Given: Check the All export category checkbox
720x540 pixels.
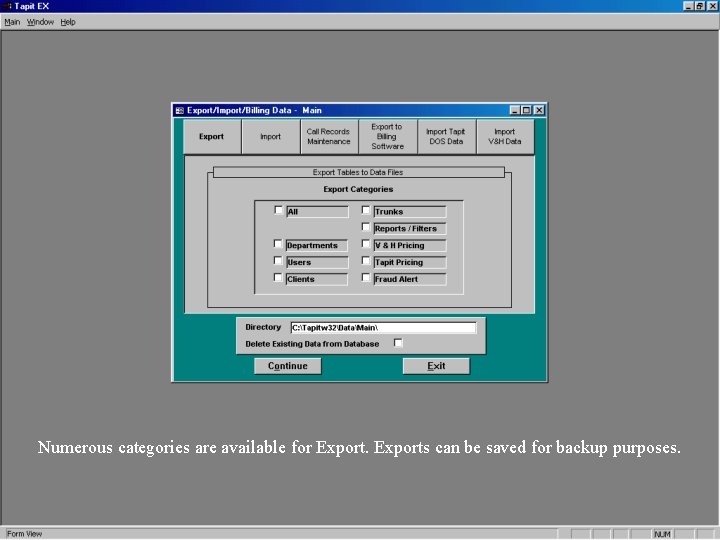Looking at the screenshot, I should tap(278, 210).
